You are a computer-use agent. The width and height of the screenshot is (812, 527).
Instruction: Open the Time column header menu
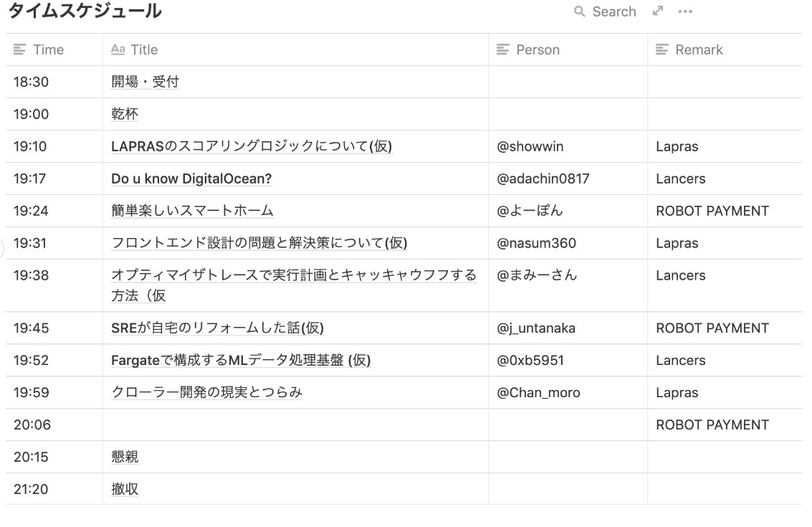click(48, 49)
